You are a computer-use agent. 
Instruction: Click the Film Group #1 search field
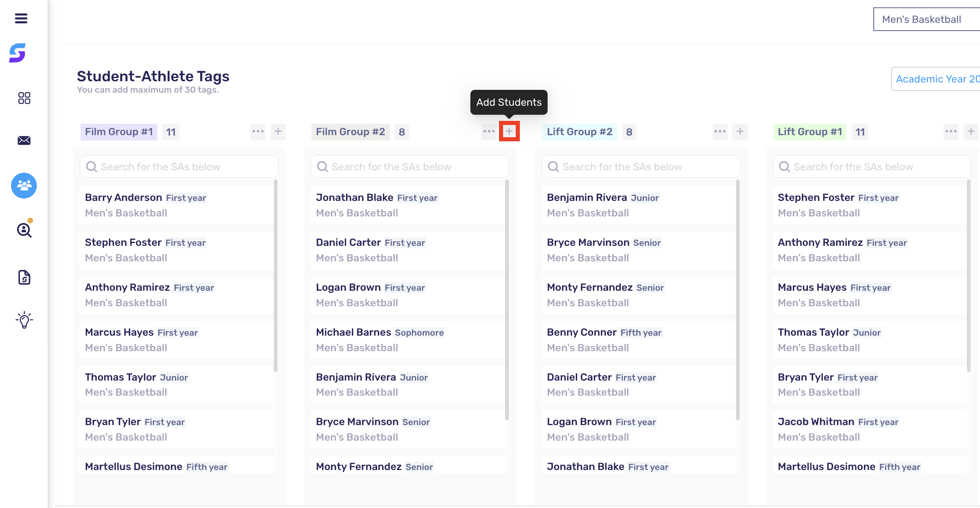click(179, 167)
